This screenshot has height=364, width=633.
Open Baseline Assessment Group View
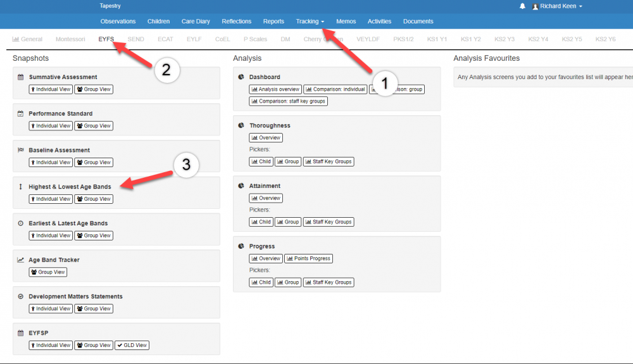point(94,162)
